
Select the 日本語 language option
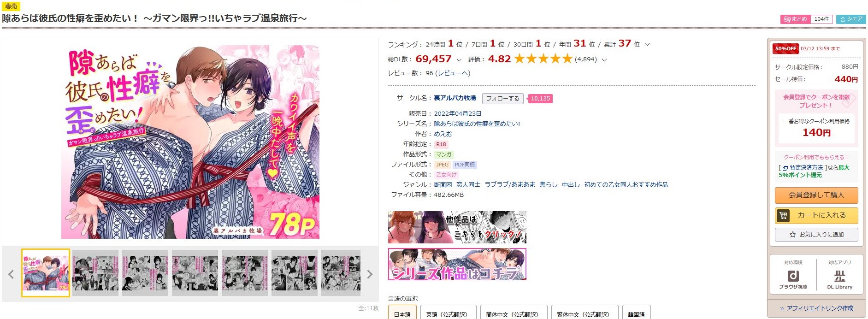tap(402, 313)
